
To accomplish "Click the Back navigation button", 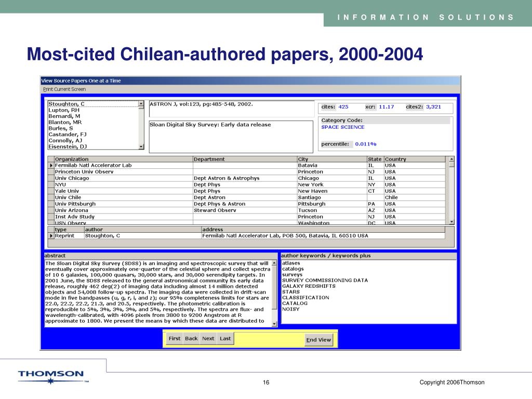I will (x=191, y=339).
